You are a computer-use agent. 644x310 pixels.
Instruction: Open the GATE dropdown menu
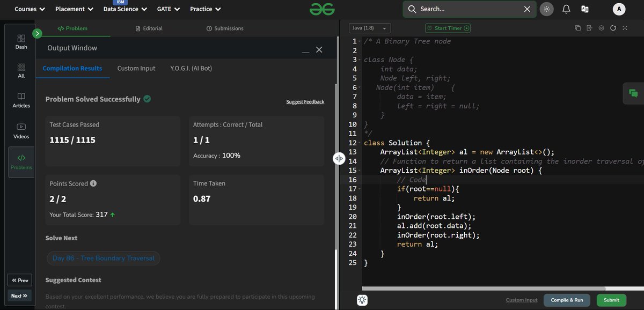click(169, 9)
